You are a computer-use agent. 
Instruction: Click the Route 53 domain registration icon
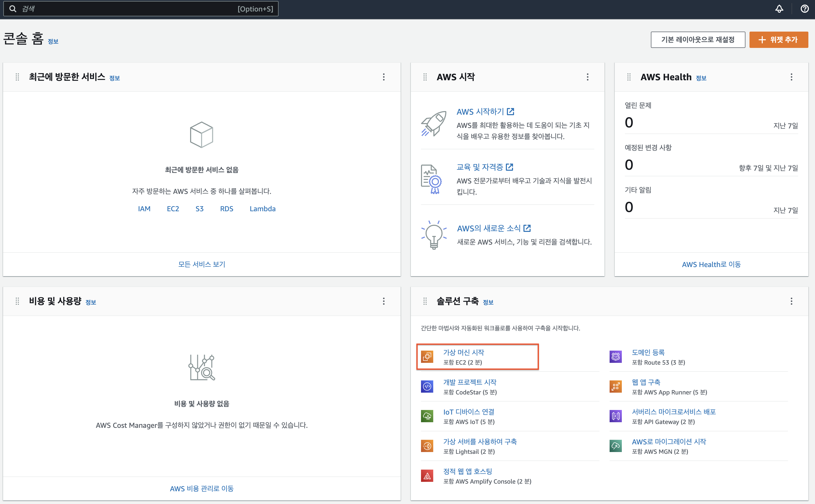615,357
